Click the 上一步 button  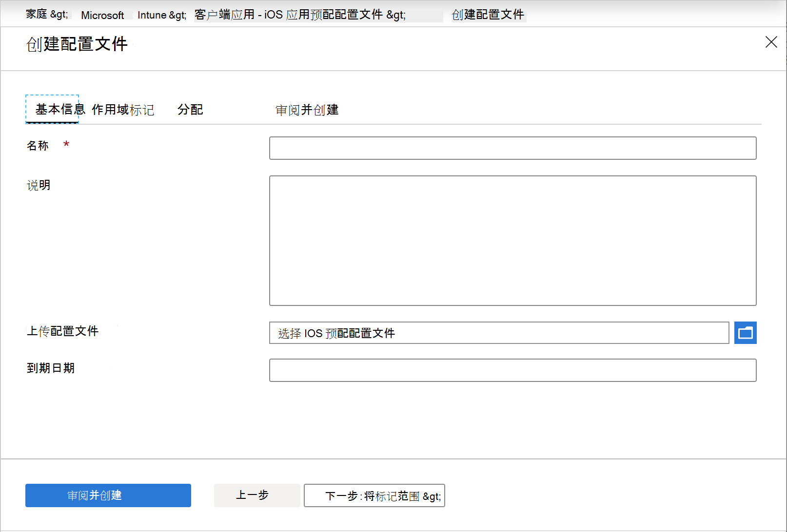257,495
